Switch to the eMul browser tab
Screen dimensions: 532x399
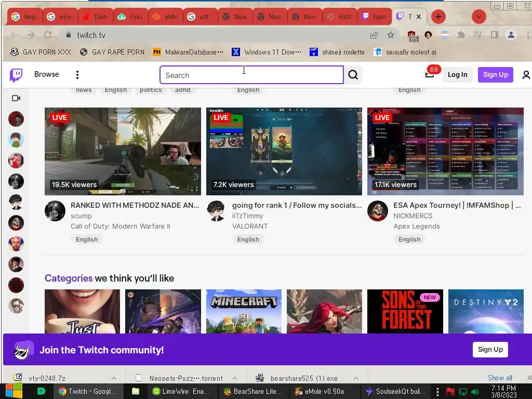pos(165,17)
